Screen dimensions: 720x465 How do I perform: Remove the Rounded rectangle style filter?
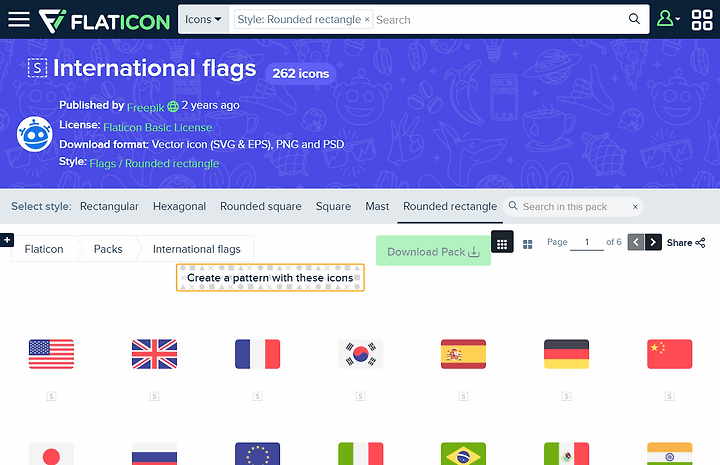click(367, 19)
